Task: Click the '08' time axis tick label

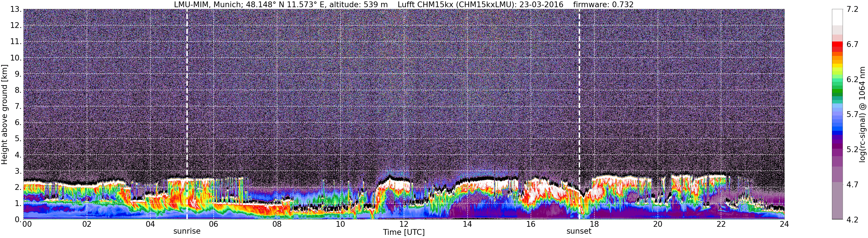Action: point(277,224)
